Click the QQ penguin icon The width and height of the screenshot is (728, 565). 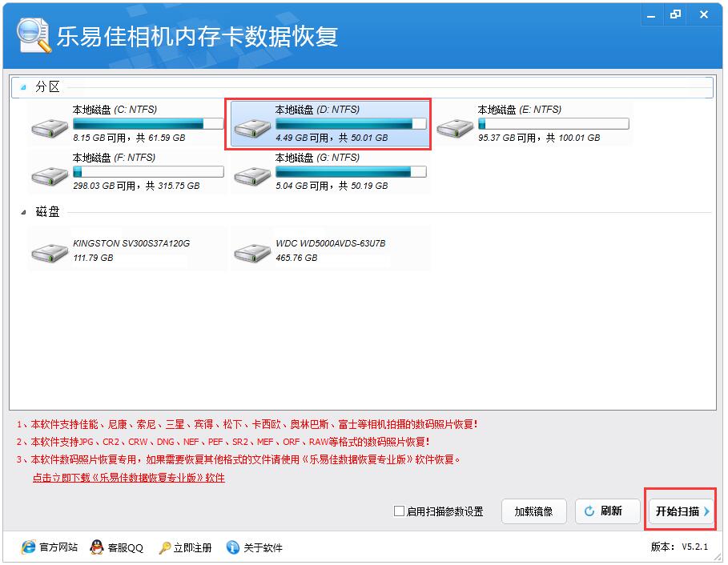coord(97,547)
